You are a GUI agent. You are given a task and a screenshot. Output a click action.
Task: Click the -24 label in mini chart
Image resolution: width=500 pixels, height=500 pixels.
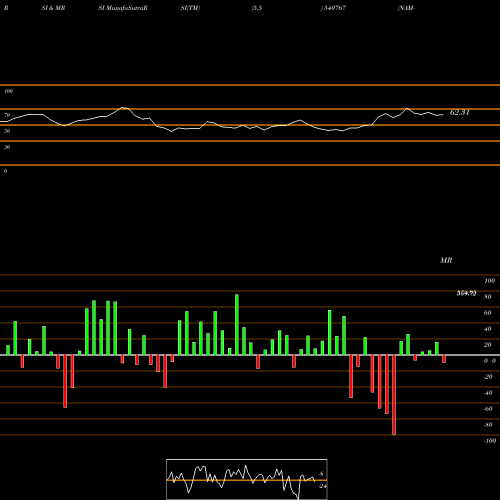322,486
